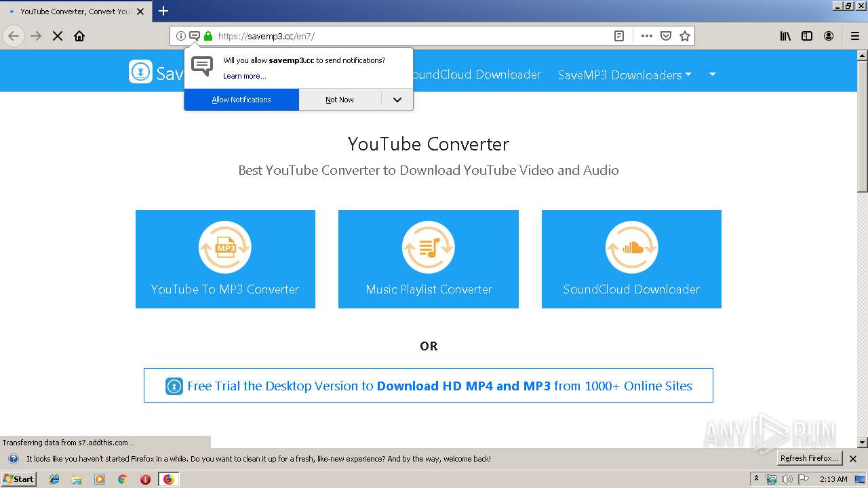Choose Not Now for notifications
This screenshot has height=488, width=868.
pos(340,100)
